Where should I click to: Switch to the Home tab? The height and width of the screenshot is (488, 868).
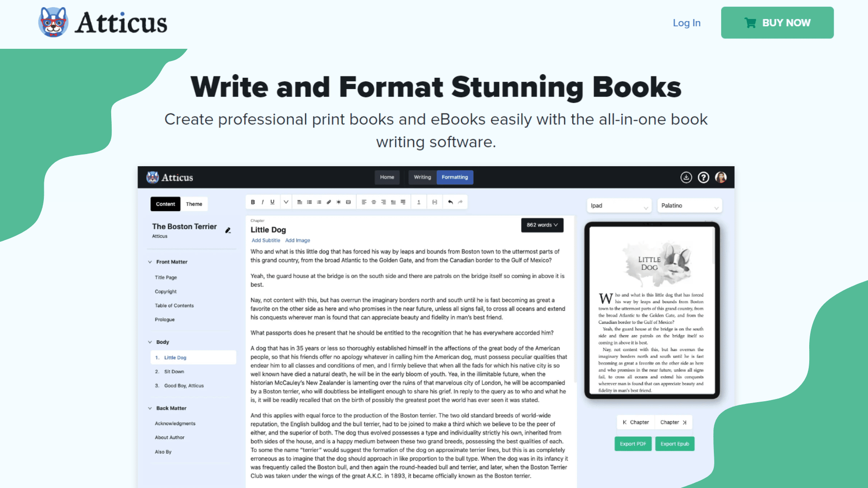click(x=387, y=177)
